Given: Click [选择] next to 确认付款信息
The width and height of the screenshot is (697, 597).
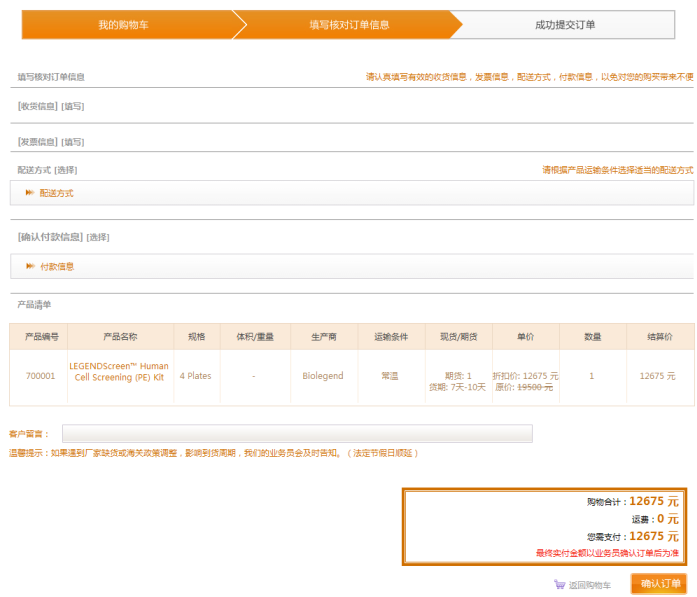Looking at the screenshot, I should tap(98, 237).
